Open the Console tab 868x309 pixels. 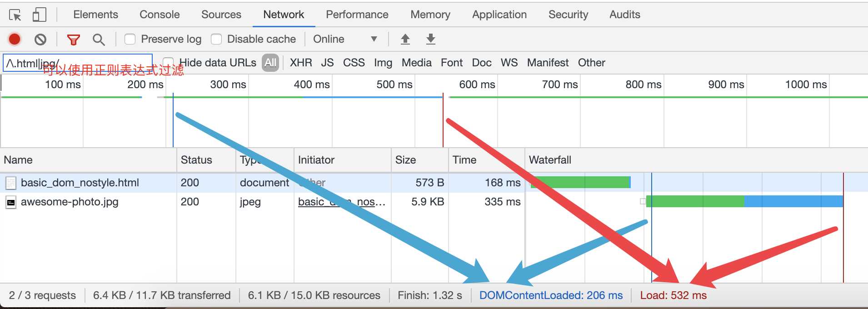160,15
